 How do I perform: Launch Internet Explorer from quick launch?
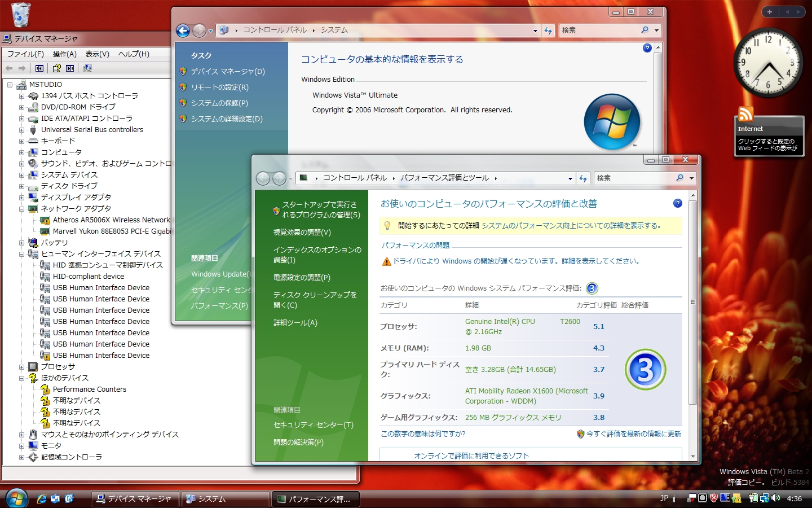(x=42, y=499)
